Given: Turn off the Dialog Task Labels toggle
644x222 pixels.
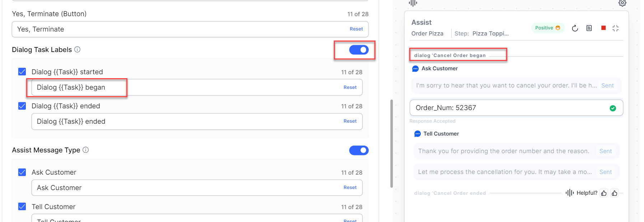Looking at the screenshot, I should tap(359, 50).
